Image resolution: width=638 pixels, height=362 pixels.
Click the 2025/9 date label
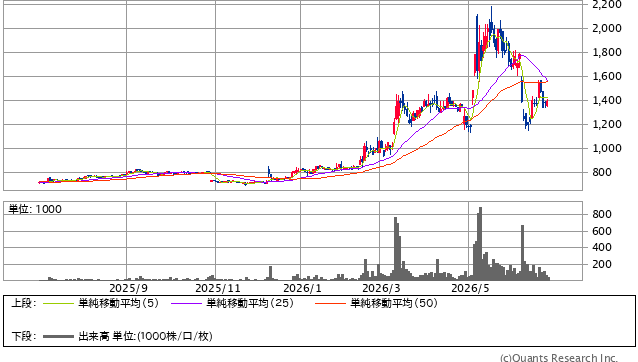point(129,288)
